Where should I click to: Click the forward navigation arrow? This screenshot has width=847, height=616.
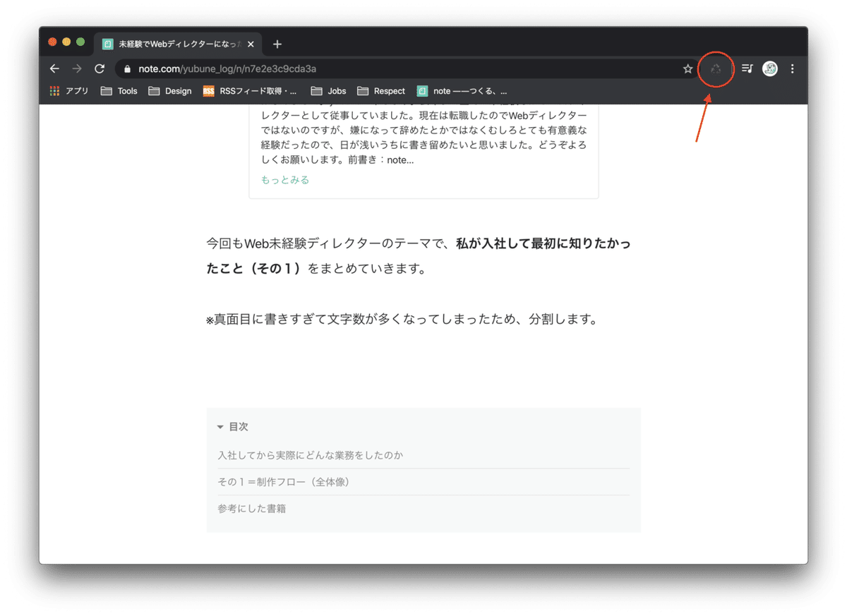point(76,68)
